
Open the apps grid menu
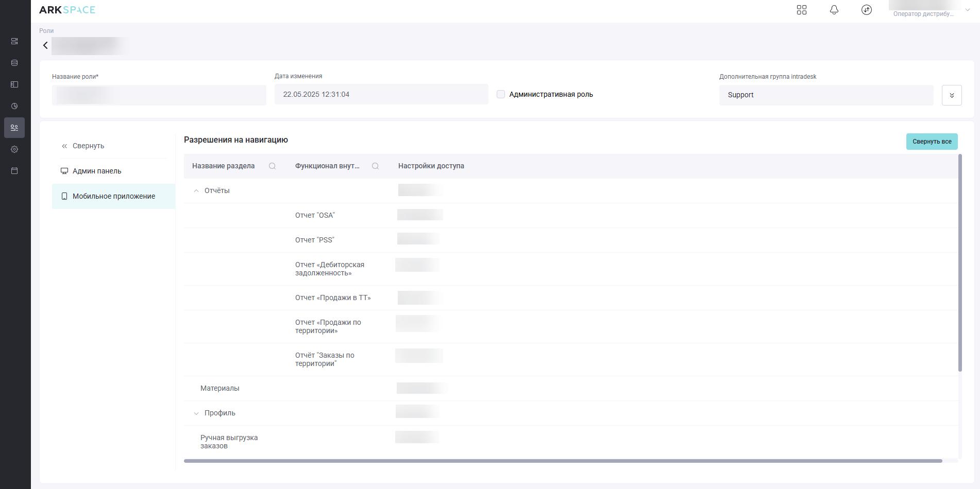[801, 10]
